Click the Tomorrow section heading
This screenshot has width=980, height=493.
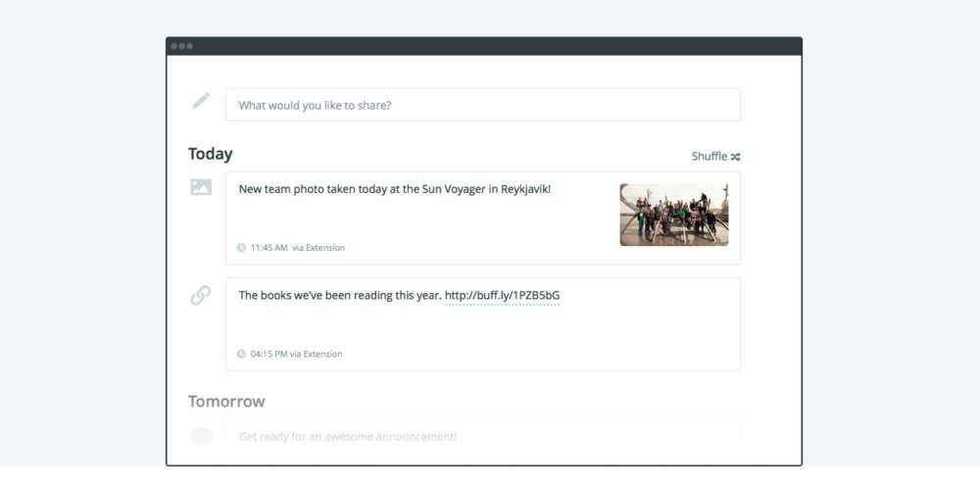click(x=226, y=402)
